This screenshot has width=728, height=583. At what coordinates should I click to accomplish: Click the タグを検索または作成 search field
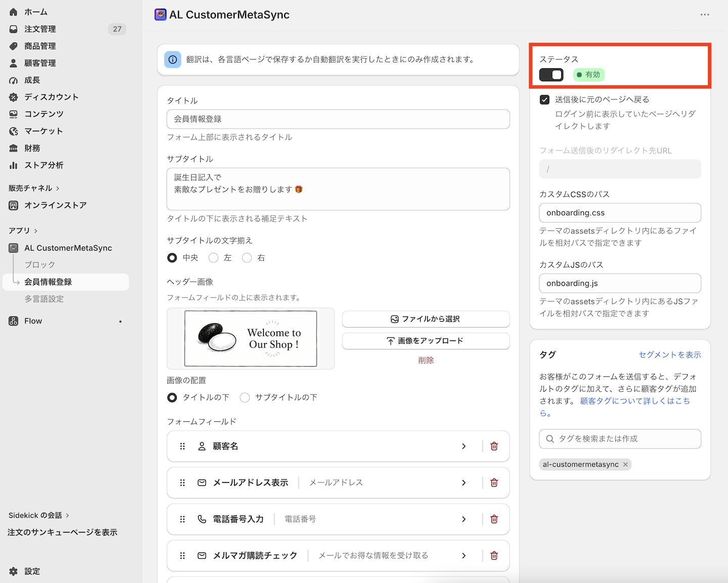click(x=620, y=439)
